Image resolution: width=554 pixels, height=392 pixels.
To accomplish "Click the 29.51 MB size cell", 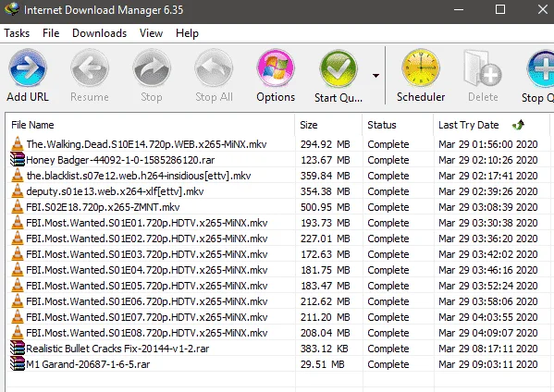I will (322, 364).
